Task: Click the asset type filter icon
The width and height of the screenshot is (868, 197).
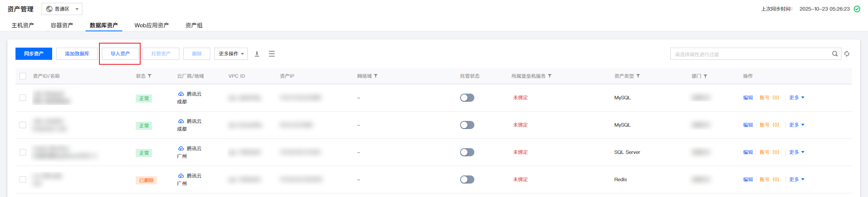Action: 638,76
